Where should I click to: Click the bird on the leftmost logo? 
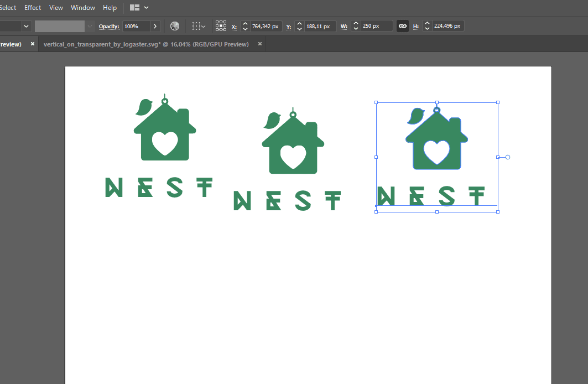tap(143, 107)
